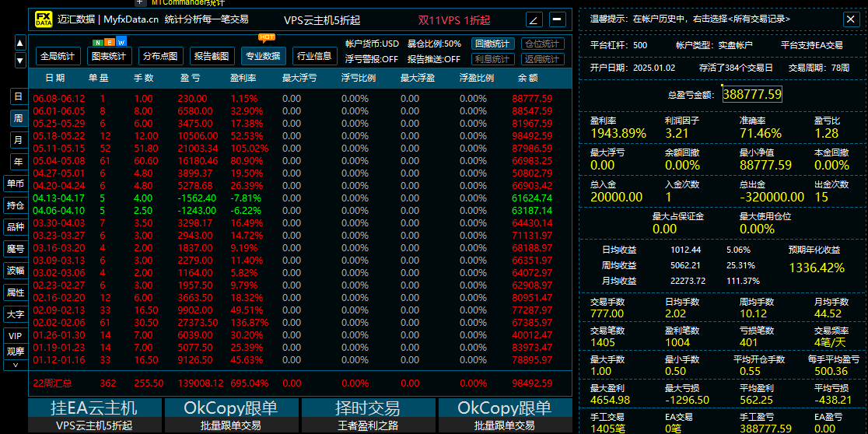The width and height of the screenshot is (868, 434).
Task: Click the 盈利率 column header
Action: tap(243, 78)
